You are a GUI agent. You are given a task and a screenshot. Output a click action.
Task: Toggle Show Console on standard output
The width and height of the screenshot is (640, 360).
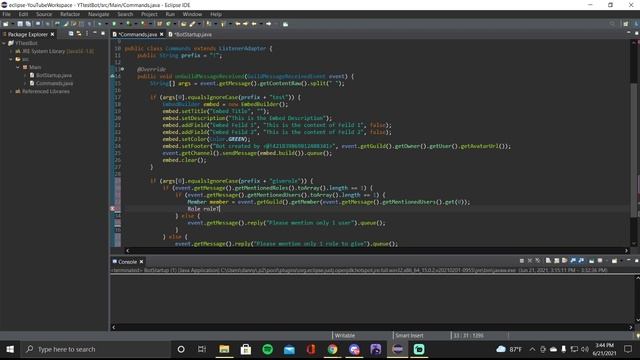573,260
